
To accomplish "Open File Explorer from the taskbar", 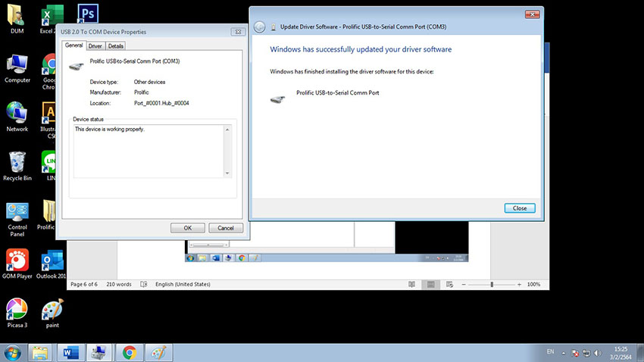I will click(40, 353).
